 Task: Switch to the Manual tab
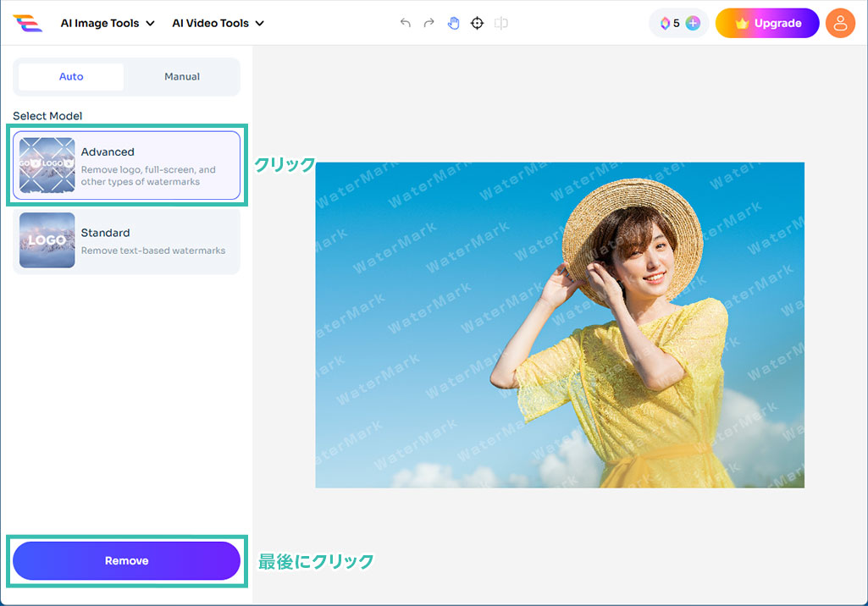click(x=182, y=77)
